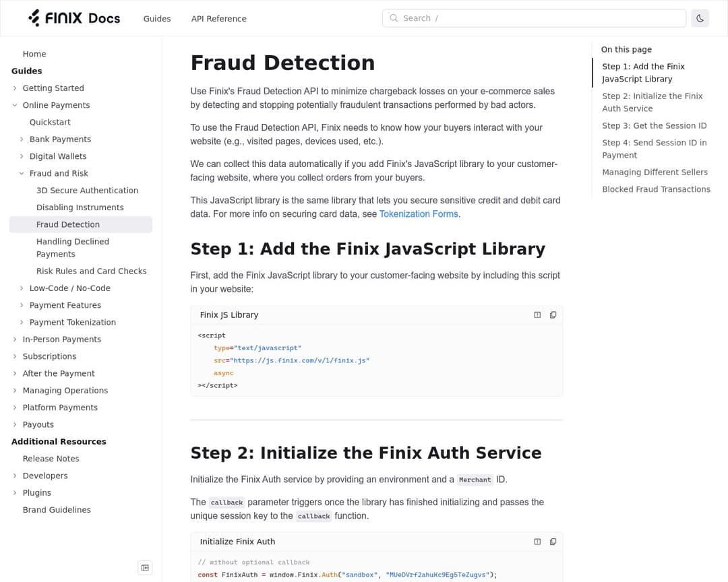Viewport: 728px width, 582px height.
Task: Jump to Step 3: Get the Session ID
Action: coord(654,126)
